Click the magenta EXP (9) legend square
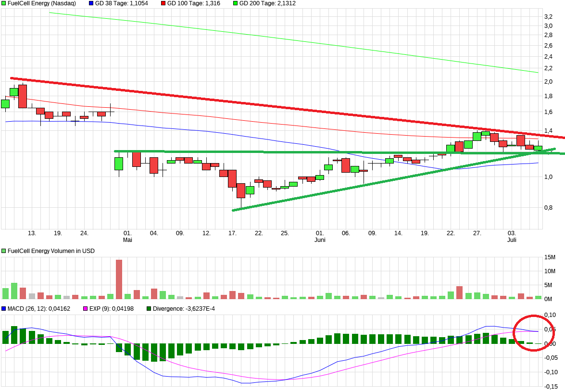The height and width of the screenshot is (392, 565). pyautogui.click(x=85, y=308)
